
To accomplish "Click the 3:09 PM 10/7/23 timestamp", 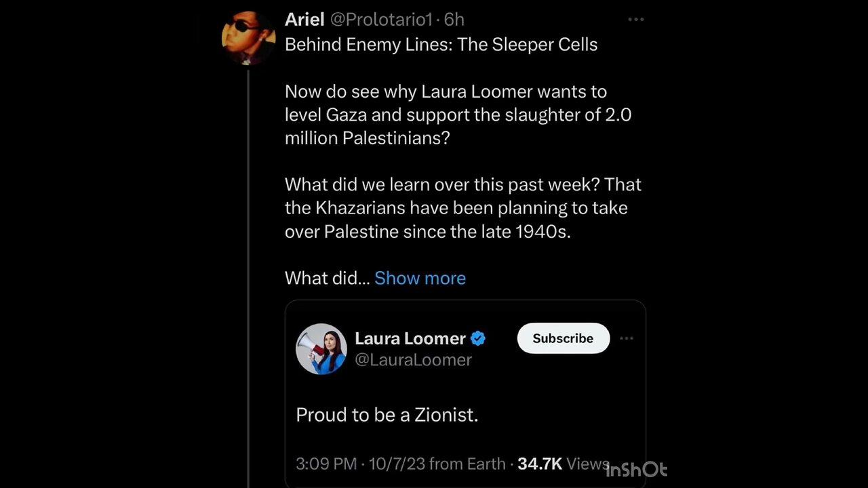I will click(360, 464).
